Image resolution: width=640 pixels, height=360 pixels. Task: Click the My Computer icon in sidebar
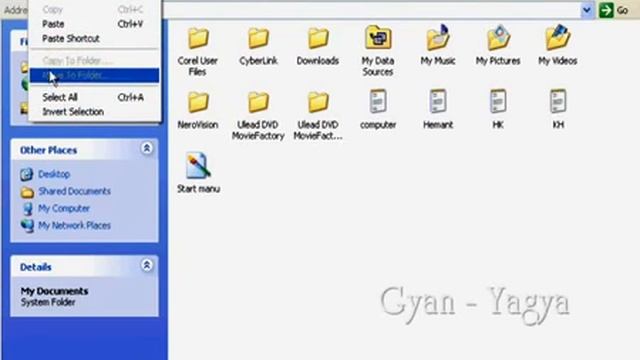coord(27,209)
